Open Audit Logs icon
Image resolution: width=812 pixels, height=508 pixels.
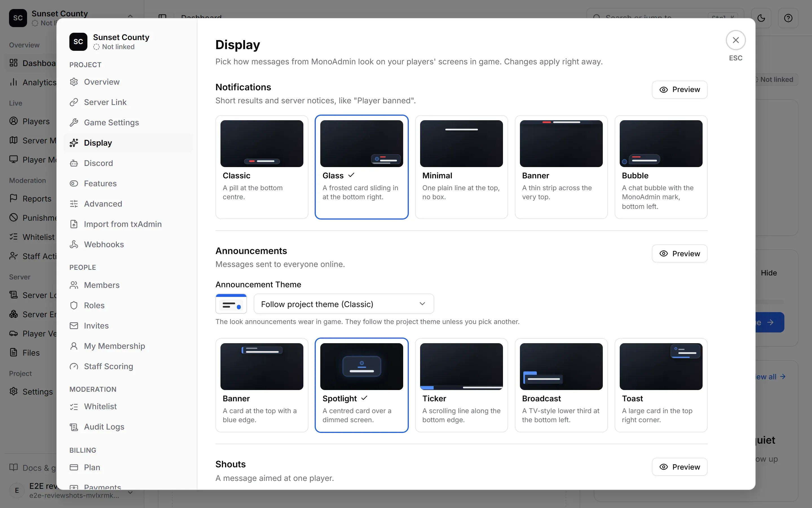74,427
